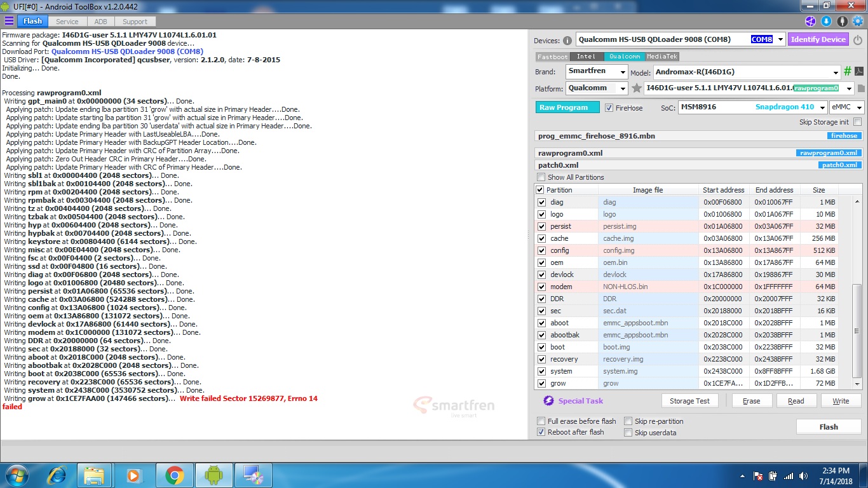The image size is (868, 488).
Task: Click the blue download arrow icon
Action: [826, 21]
